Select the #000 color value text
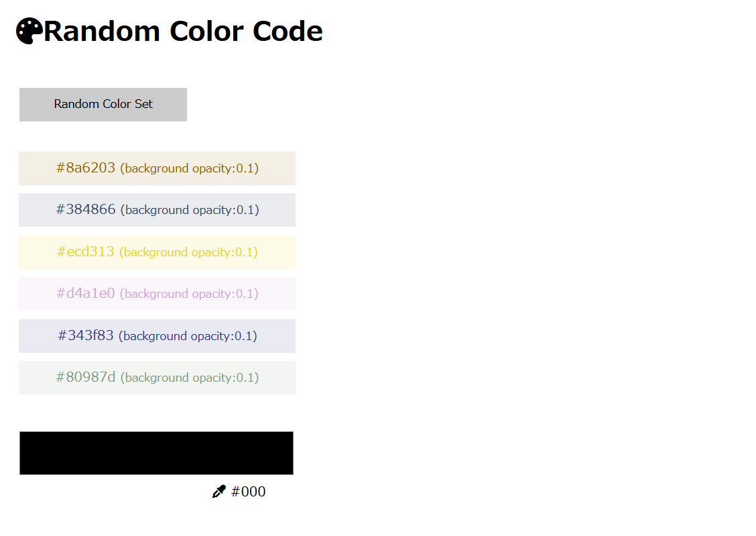756x536 pixels. click(248, 492)
